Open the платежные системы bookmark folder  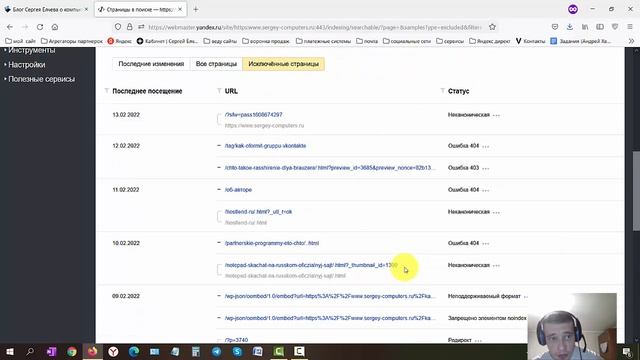coord(323,41)
